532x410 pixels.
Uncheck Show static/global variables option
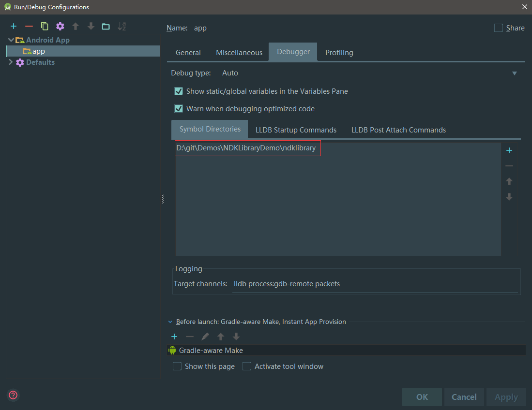point(179,91)
